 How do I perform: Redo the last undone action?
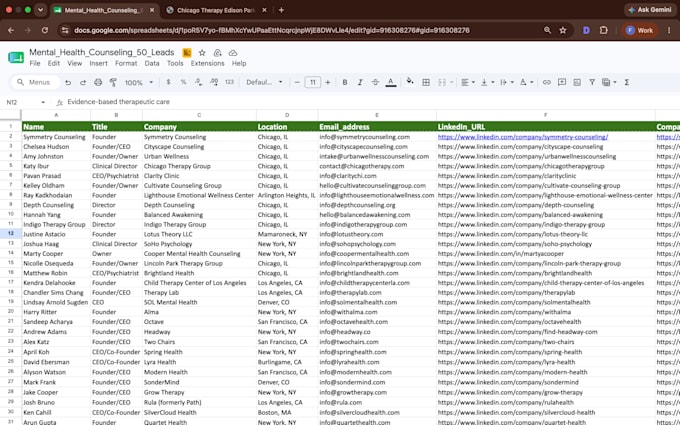pyautogui.click(x=83, y=82)
